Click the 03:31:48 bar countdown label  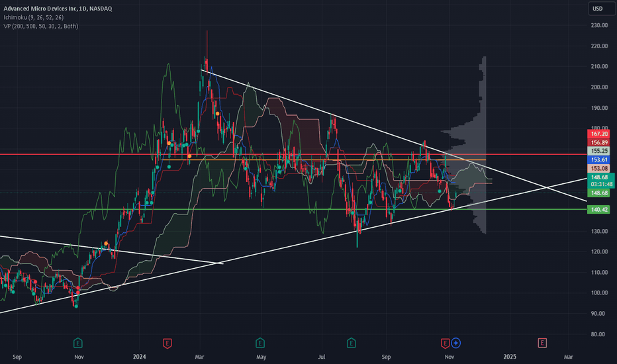(601, 184)
